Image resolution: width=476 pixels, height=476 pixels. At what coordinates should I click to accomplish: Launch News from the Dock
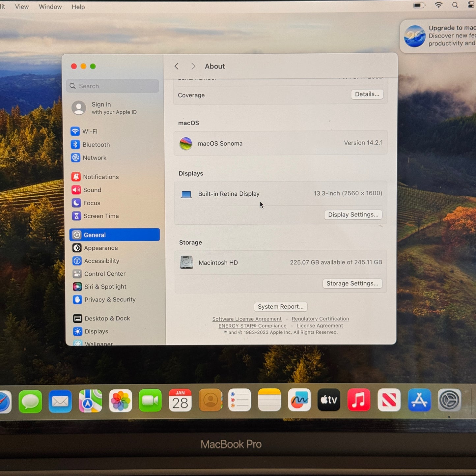coord(389,400)
